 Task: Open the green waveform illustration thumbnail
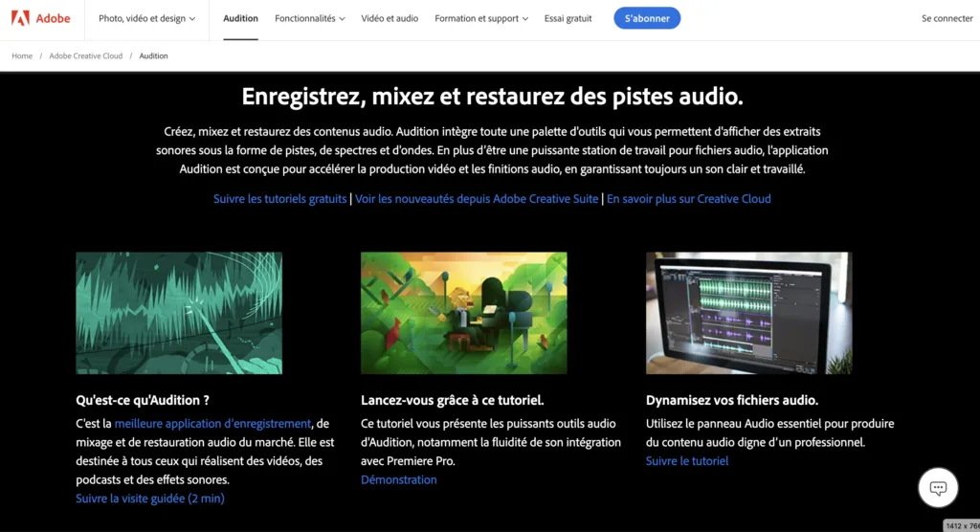pos(179,313)
